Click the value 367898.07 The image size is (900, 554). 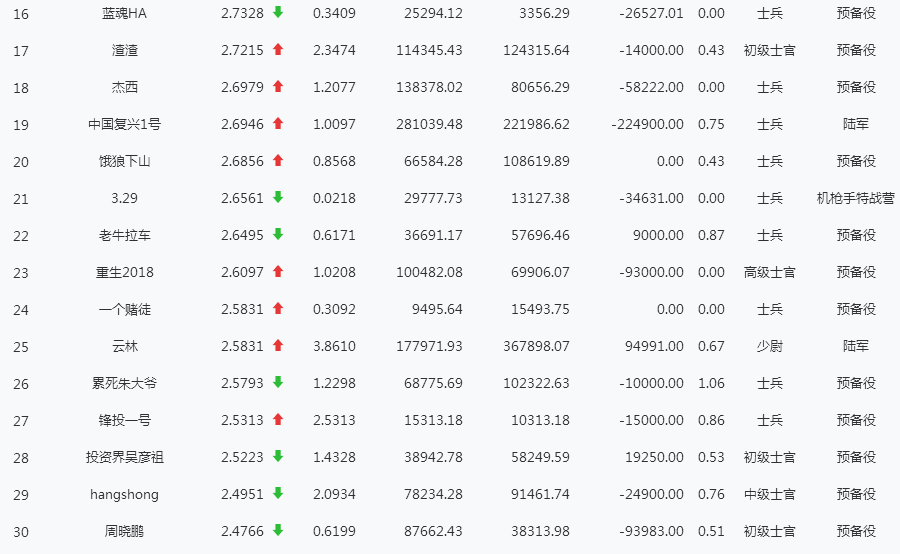tap(536, 346)
